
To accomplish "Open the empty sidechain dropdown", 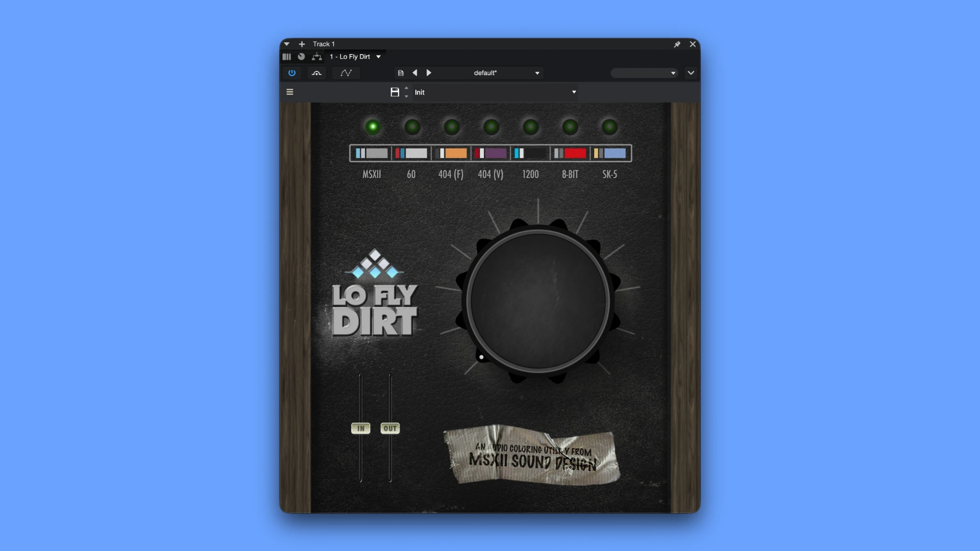I will 644,73.
